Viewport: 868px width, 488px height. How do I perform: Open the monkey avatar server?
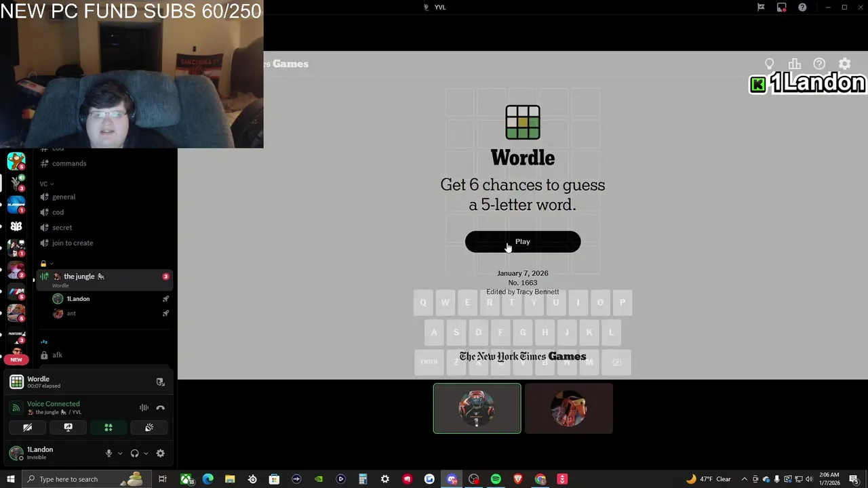[16, 161]
